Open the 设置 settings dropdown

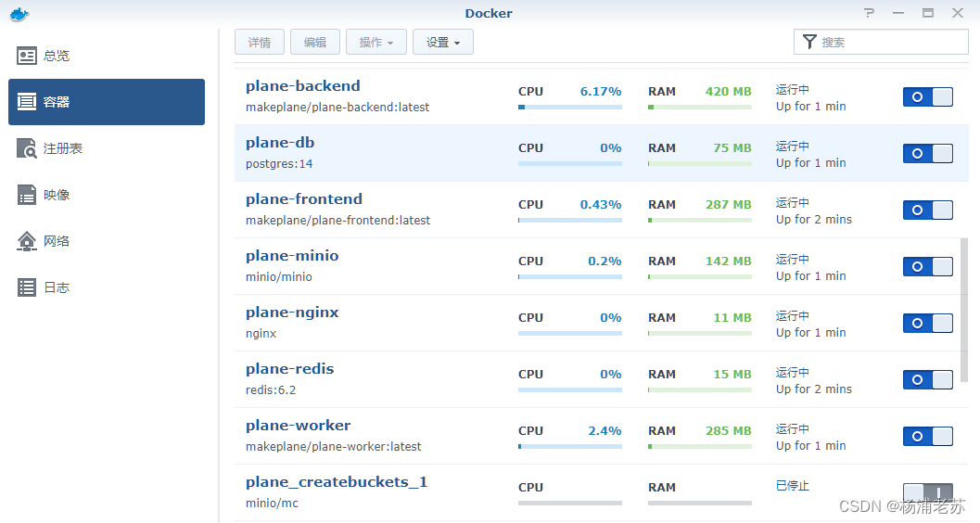(x=442, y=42)
